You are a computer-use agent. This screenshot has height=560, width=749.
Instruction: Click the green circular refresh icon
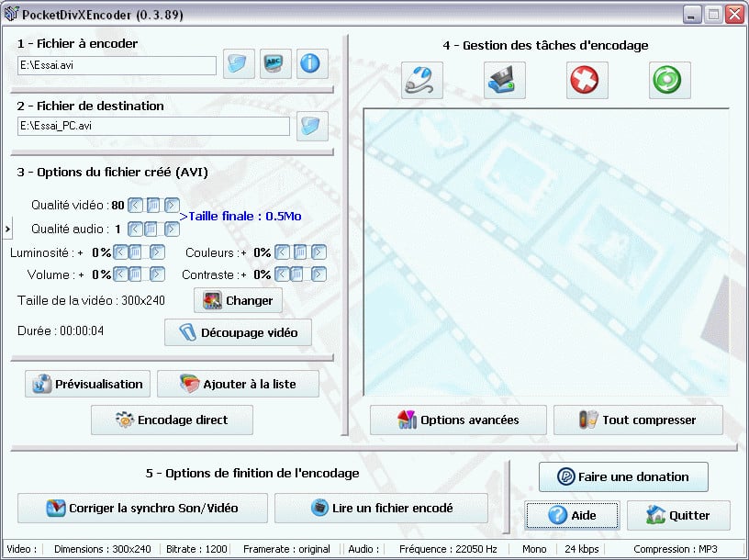[x=669, y=81]
